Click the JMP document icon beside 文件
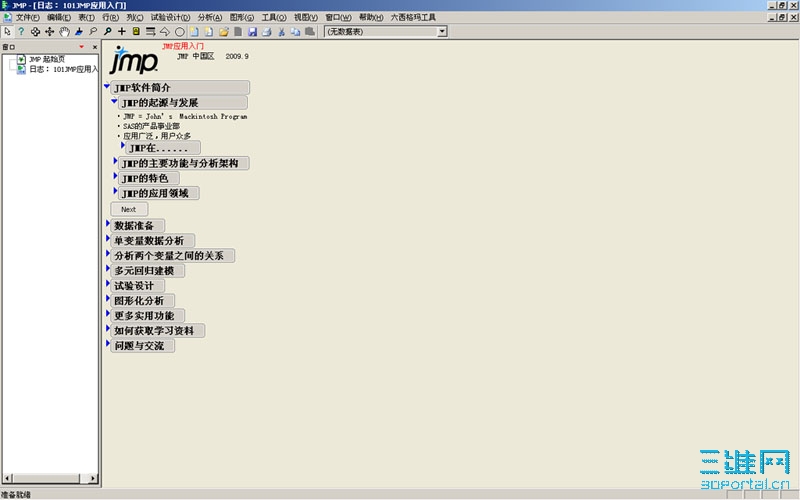The height and width of the screenshot is (500, 800). coord(7,17)
